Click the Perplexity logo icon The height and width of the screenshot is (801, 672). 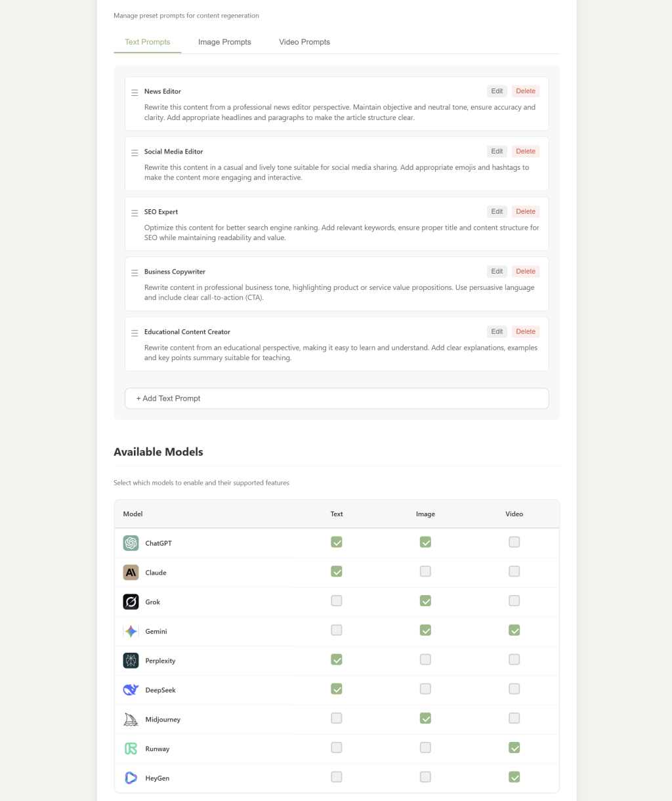pyautogui.click(x=131, y=661)
